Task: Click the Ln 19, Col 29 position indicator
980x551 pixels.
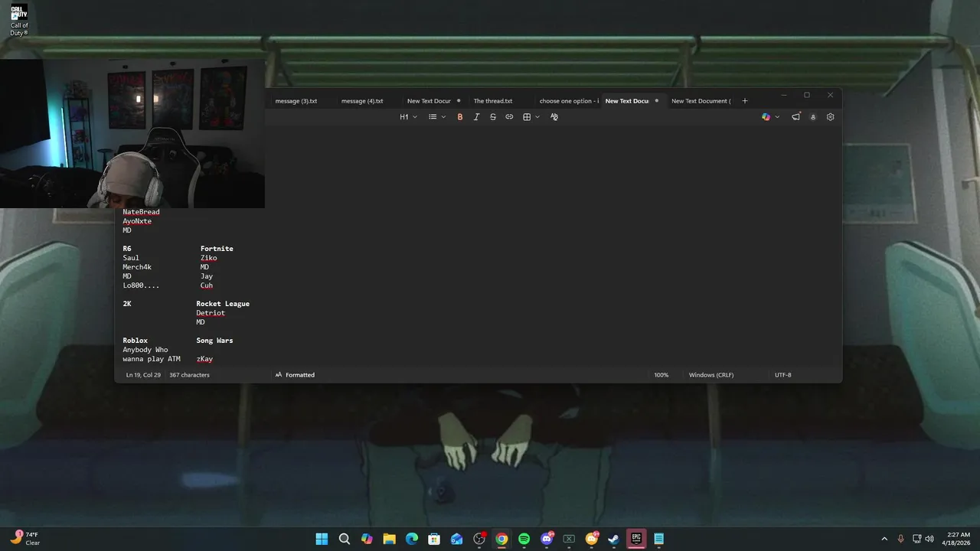Action: [143, 375]
